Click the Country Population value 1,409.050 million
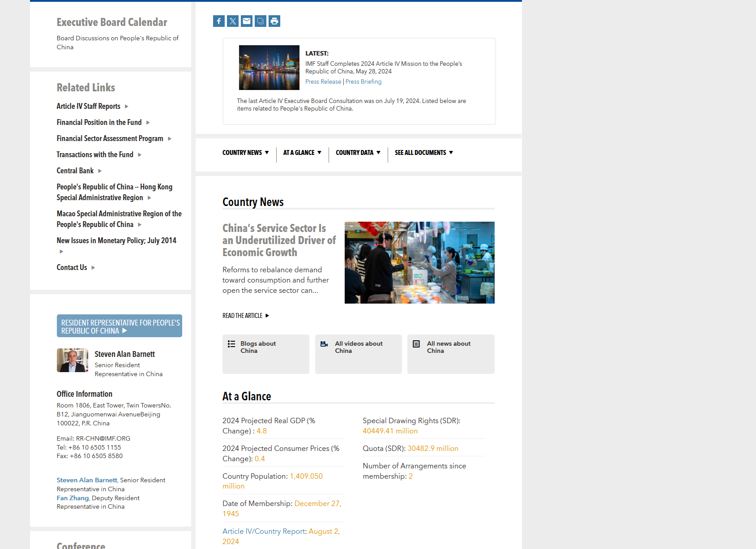756x549 pixels. point(273,481)
